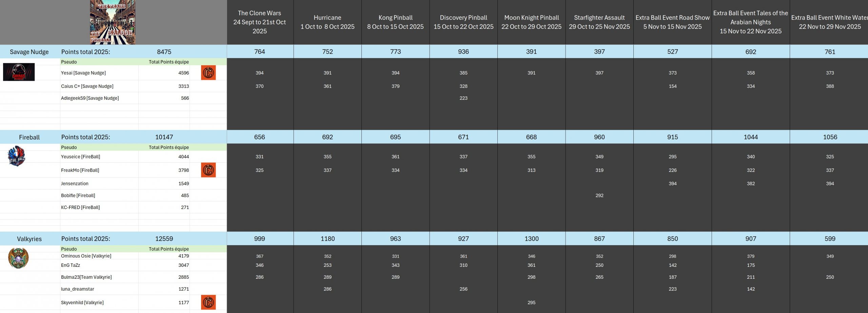The height and width of the screenshot is (313, 868).
Task: Select the Extra Ball Event Road Show header
Action: (x=672, y=22)
